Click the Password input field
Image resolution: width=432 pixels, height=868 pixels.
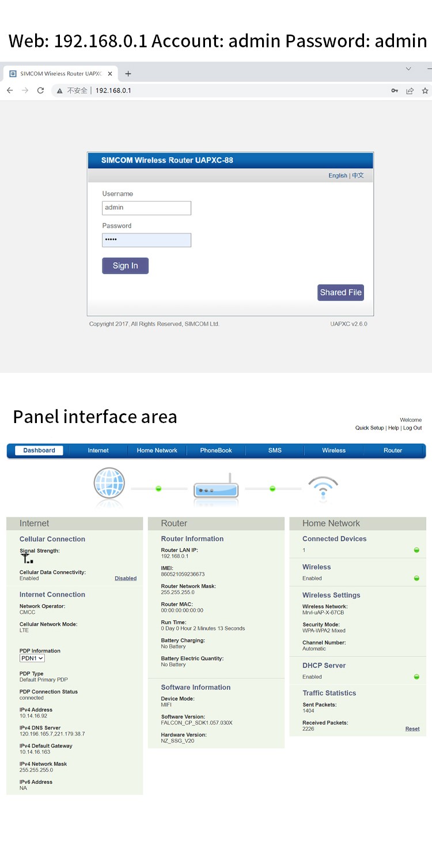(146, 240)
